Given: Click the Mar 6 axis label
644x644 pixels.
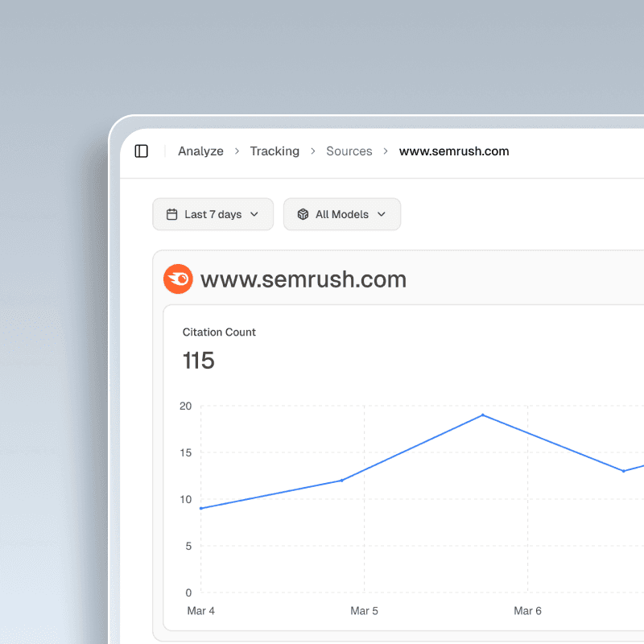Looking at the screenshot, I should [x=527, y=611].
